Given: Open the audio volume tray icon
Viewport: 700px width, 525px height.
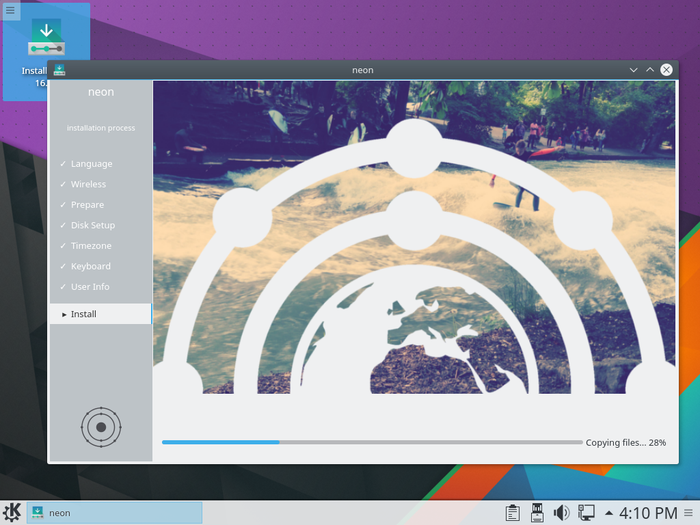Looking at the screenshot, I should pyautogui.click(x=561, y=512).
